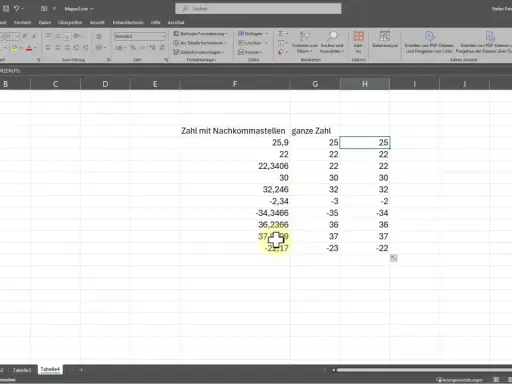Select the cell containing -34,3466
The height and width of the screenshot is (384, 512).
click(235, 213)
